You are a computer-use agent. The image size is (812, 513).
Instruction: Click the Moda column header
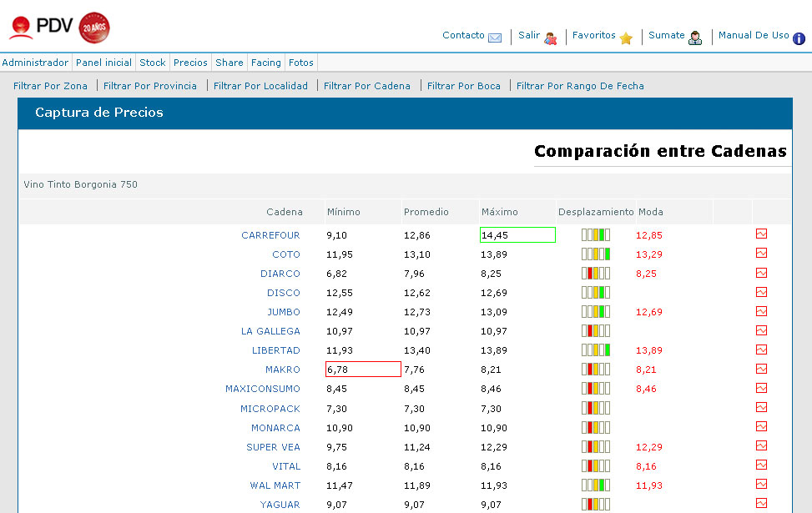[650, 212]
